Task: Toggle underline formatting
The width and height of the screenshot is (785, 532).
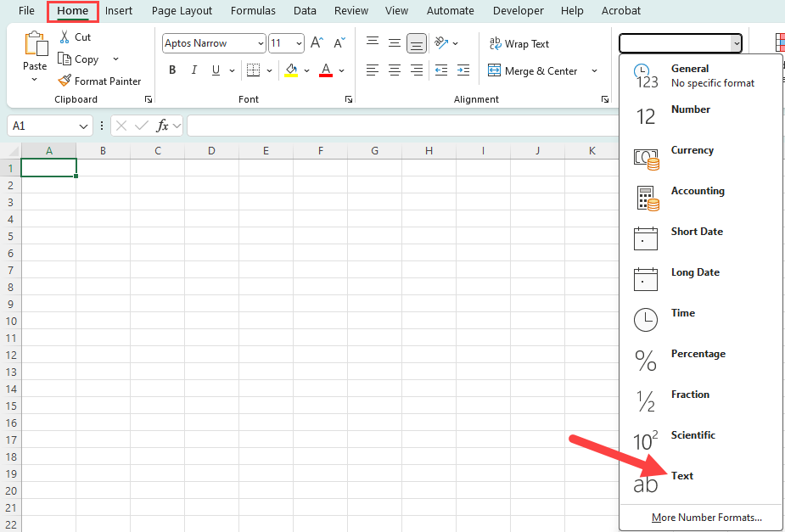Action: pos(214,70)
